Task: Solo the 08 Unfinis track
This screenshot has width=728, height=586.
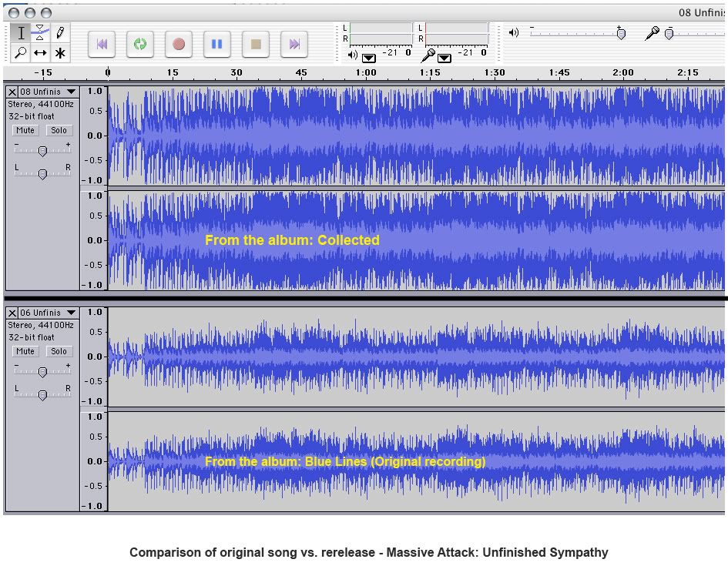Action: pos(59,130)
